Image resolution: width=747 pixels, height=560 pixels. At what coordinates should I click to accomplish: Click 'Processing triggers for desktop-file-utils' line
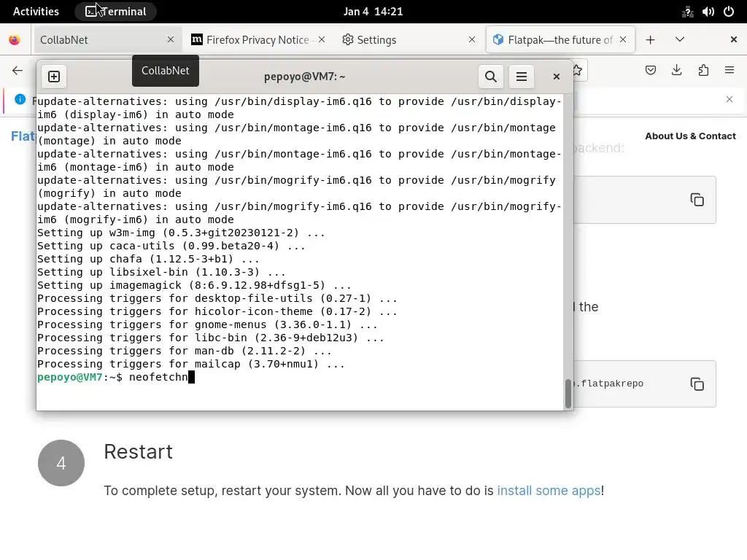217,298
